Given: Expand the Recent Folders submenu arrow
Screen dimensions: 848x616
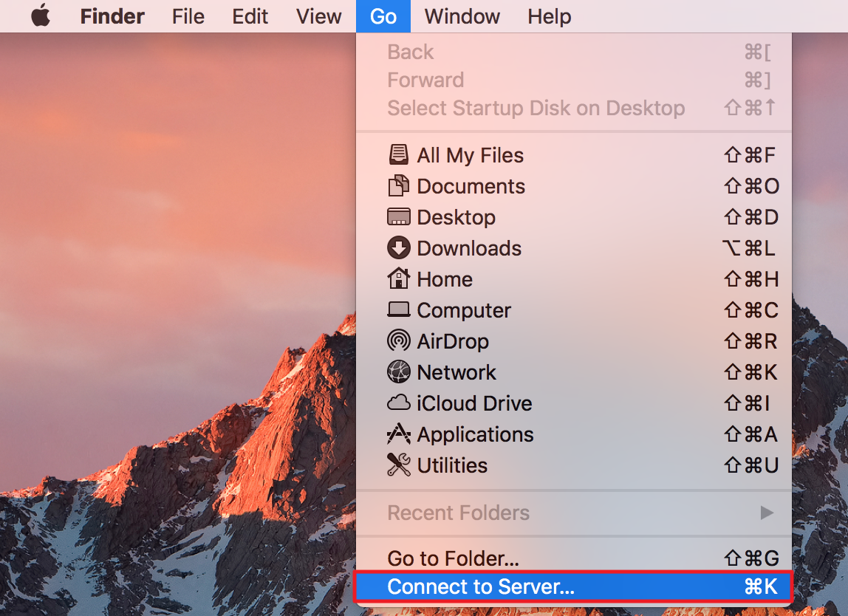Looking at the screenshot, I should tap(767, 512).
